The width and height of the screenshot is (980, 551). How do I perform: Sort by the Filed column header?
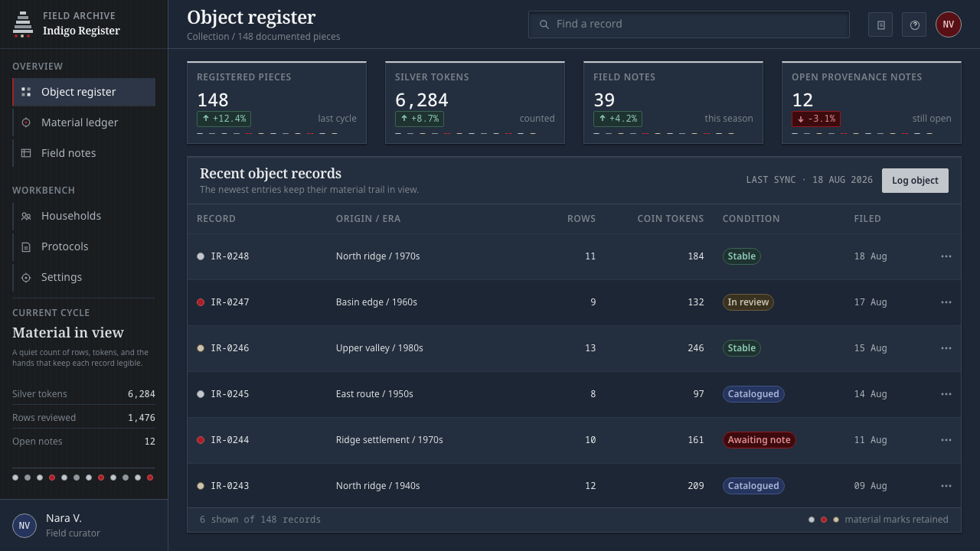pyautogui.click(x=867, y=219)
